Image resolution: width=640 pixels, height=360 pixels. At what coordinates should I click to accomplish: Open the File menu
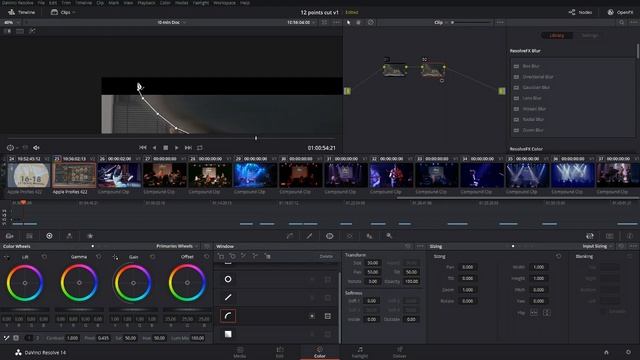[41, 3]
